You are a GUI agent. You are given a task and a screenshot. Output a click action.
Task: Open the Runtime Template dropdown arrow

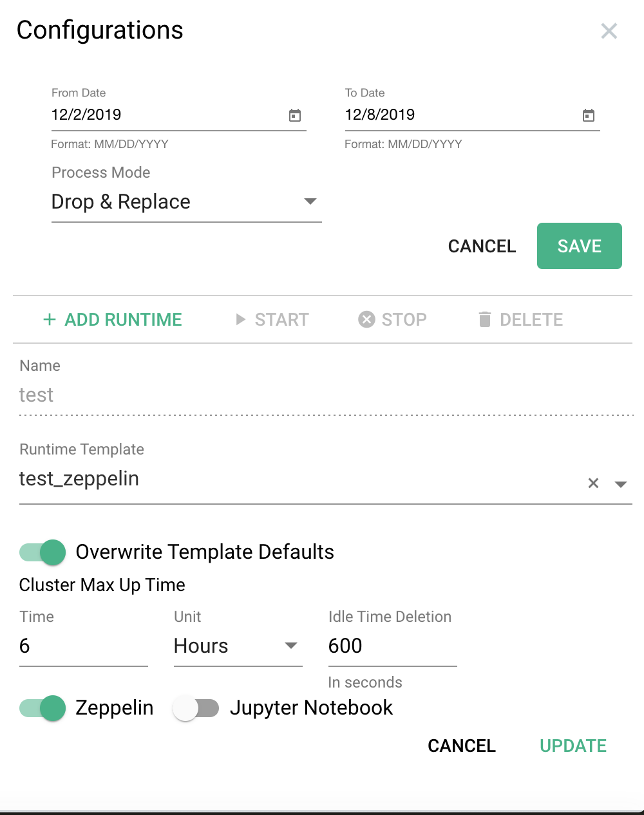[621, 484]
